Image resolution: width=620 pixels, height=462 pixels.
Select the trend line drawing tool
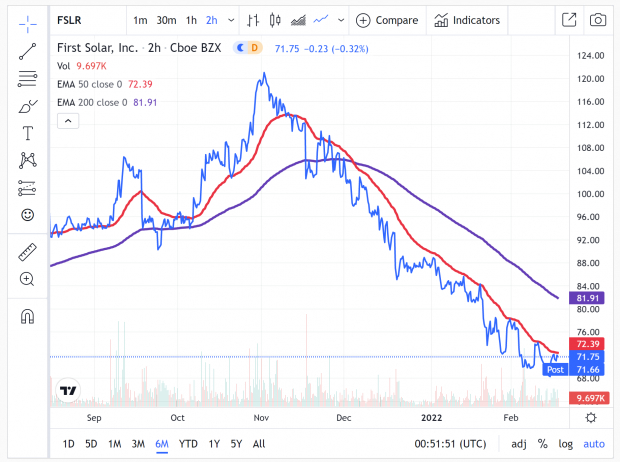pyautogui.click(x=28, y=52)
